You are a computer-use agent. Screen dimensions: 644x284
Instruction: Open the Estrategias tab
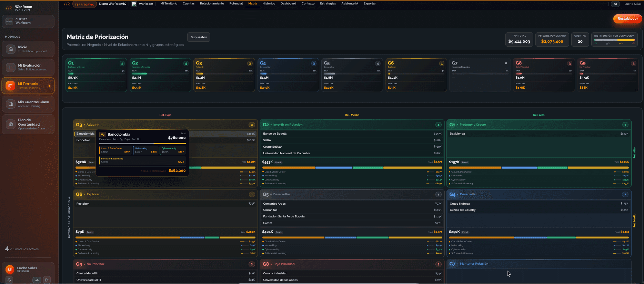328,3
